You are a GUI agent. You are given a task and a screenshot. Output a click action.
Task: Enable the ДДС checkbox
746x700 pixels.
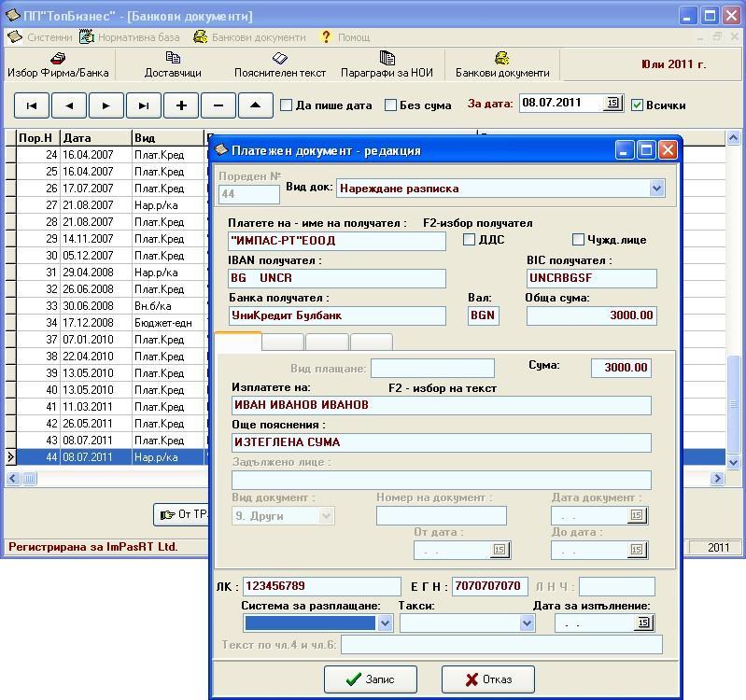[469, 239]
